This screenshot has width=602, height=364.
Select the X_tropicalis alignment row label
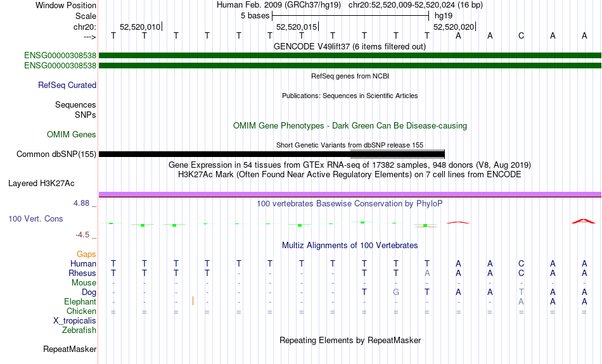(75, 321)
